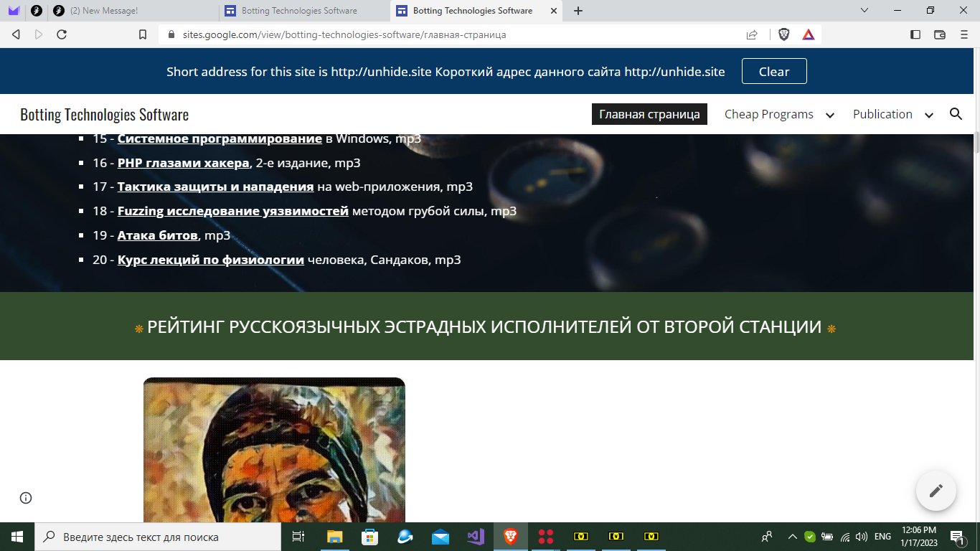Show hidden system tray icons

793,537
